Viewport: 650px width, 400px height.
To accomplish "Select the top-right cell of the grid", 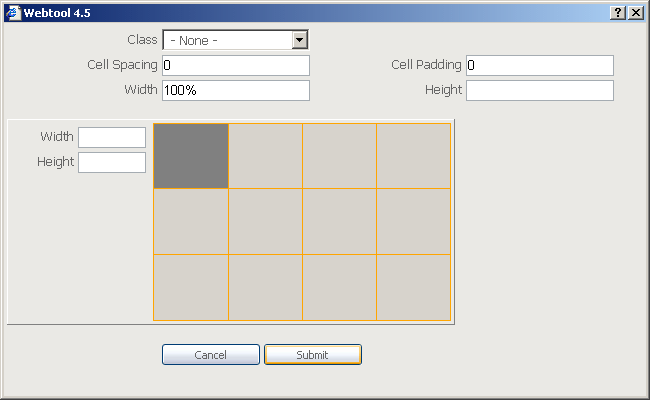I will pos(413,155).
